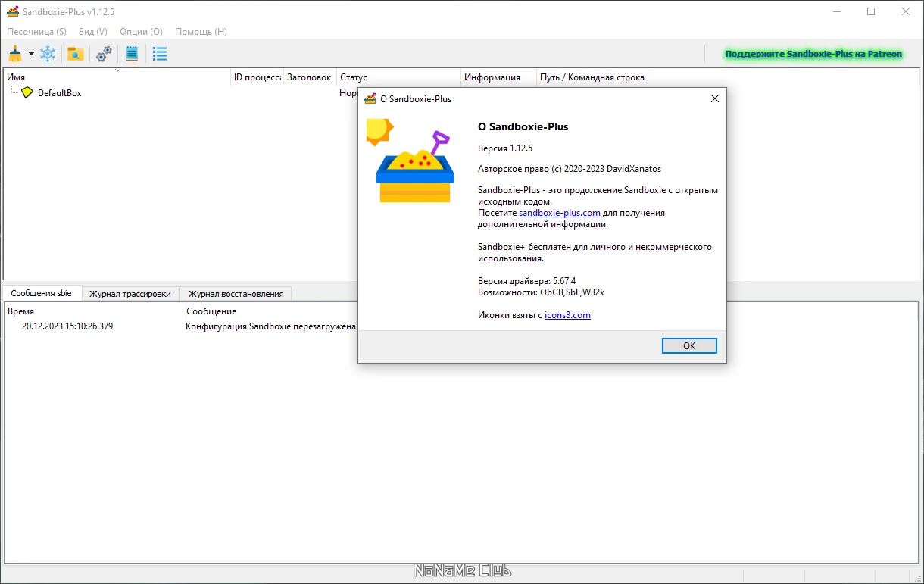The width and height of the screenshot is (924, 584).
Task: Sort by the Имя column header
Action: click(117, 77)
